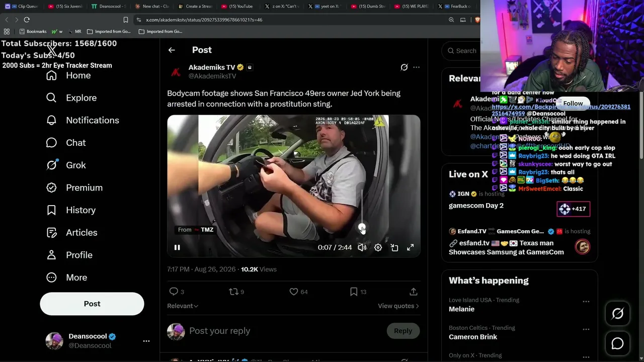Open the Akademiks TV profile name

coord(212,67)
